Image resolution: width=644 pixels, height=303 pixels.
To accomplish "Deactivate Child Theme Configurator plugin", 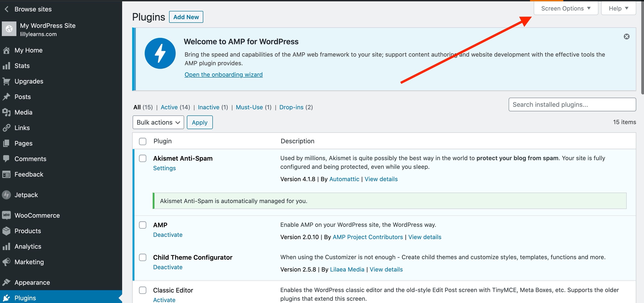I will (168, 267).
